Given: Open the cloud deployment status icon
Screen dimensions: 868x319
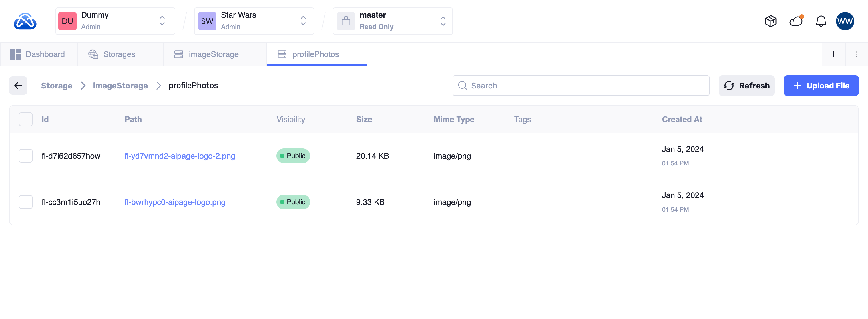Looking at the screenshot, I should pyautogui.click(x=796, y=21).
